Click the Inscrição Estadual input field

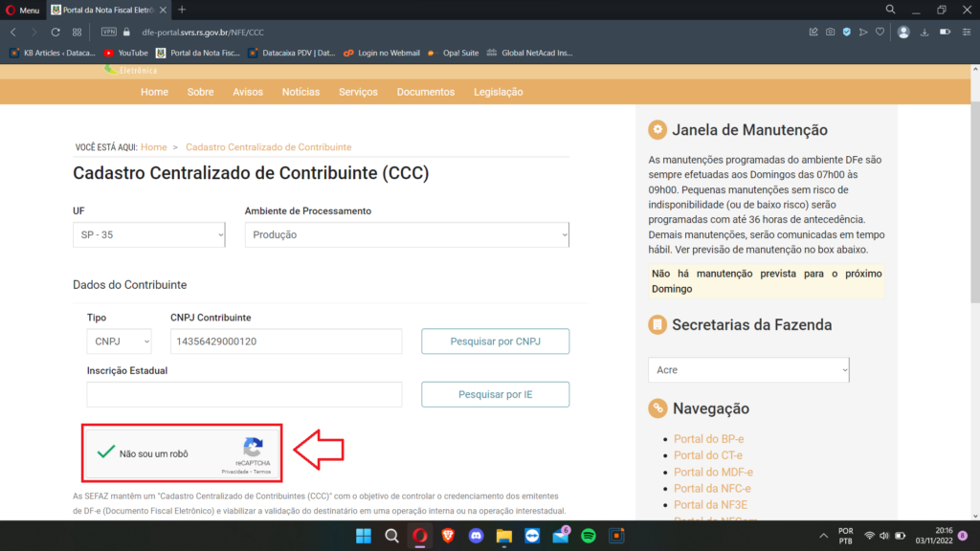(244, 394)
